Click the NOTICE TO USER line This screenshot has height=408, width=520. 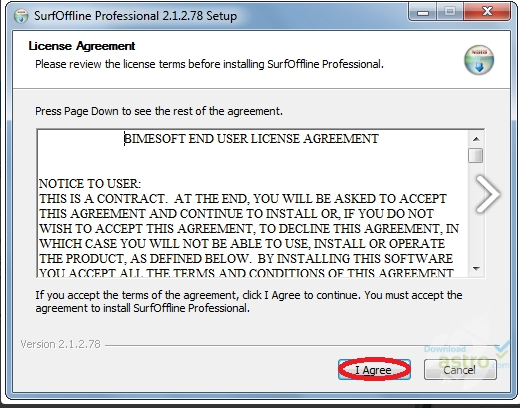pos(90,184)
